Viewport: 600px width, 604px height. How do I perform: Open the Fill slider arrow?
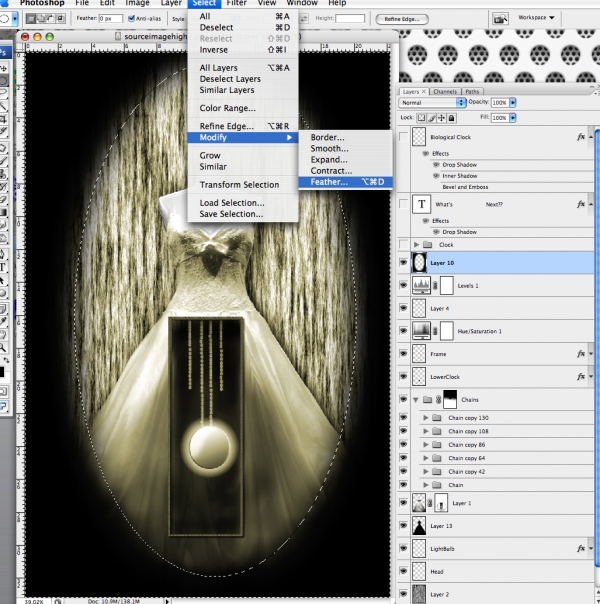click(x=513, y=117)
